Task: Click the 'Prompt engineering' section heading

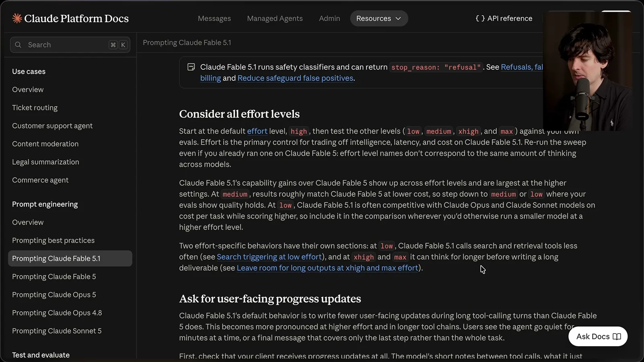Action: [45, 204]
